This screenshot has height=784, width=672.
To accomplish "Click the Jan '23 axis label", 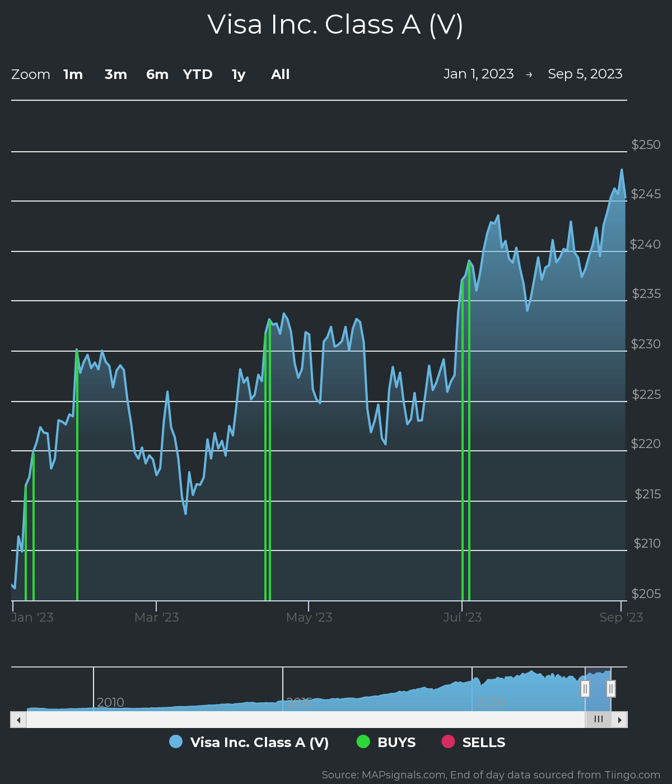I will (32, 617).
